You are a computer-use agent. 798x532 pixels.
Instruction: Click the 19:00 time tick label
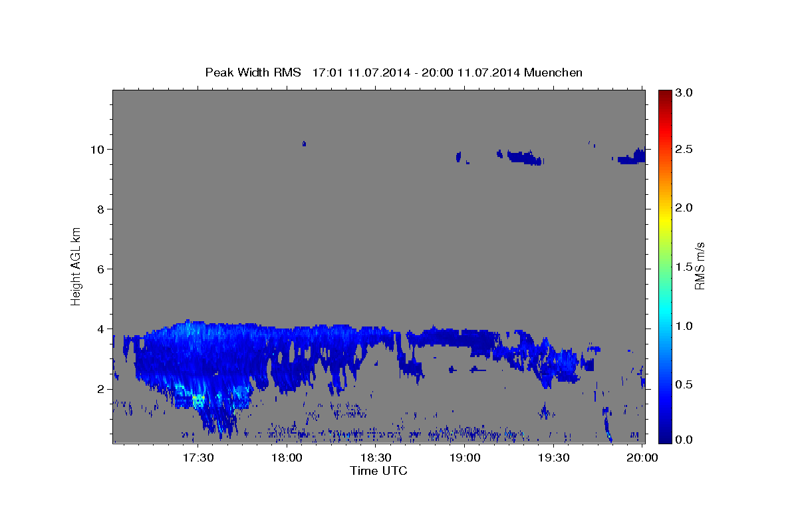pos(465,458)
